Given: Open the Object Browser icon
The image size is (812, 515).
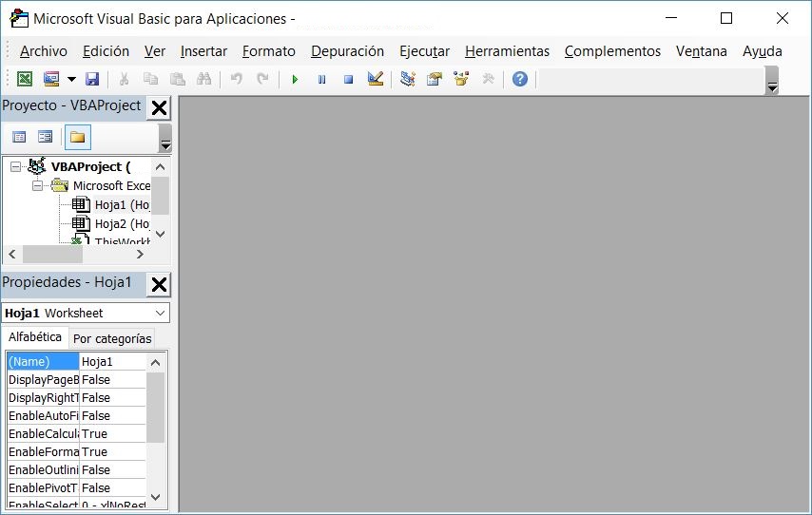Looking at the screenshot, I should pyautogui.click(x=461, y=79).
